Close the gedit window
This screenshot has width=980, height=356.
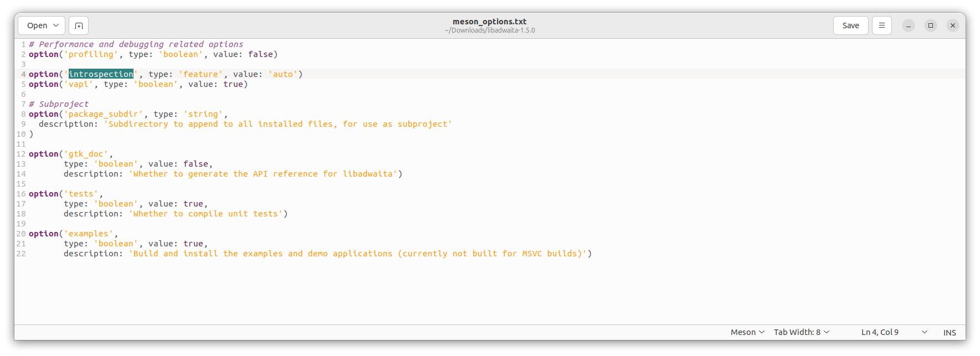pyautogui.click(x=953, y=25)
